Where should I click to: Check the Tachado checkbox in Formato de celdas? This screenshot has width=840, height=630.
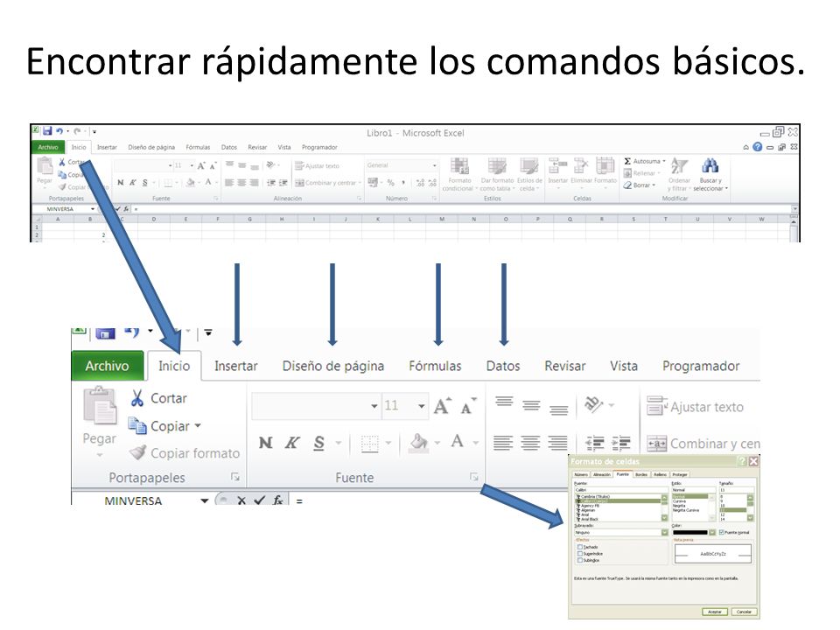579,547
